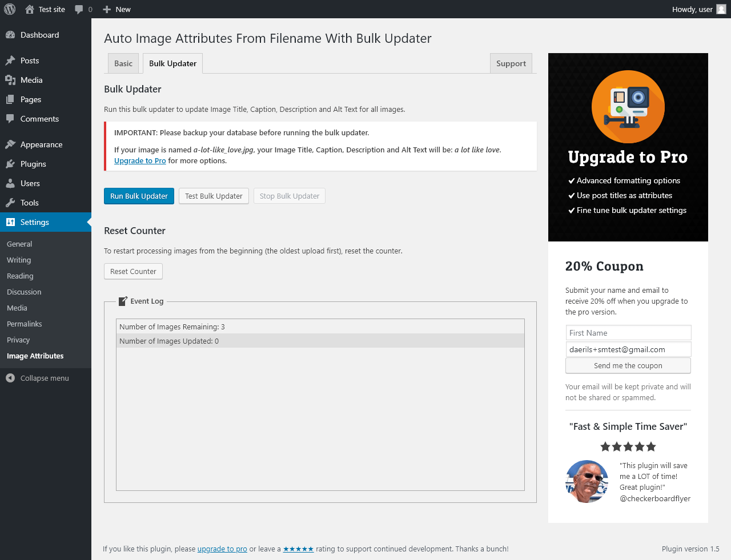Click 'Number of Images Remaining: 3' row
The image size is (731, 560).
(320, 327)
